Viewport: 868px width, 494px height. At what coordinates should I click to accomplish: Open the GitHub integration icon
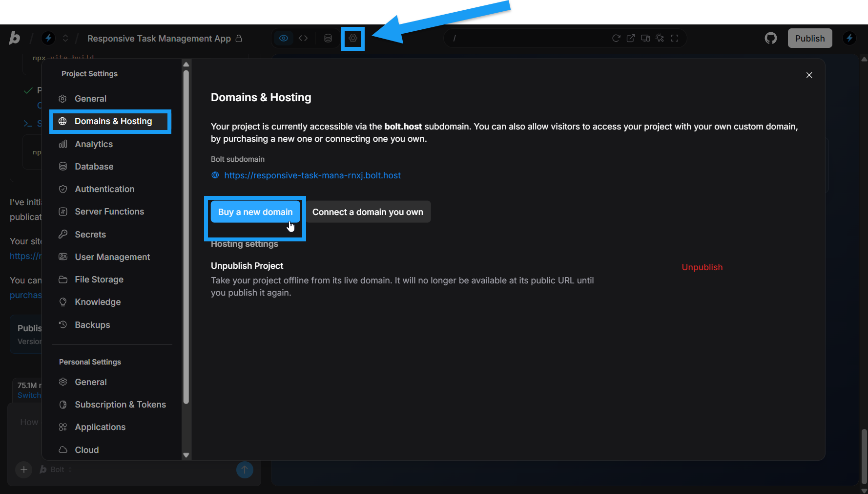(x=771, y=38)
